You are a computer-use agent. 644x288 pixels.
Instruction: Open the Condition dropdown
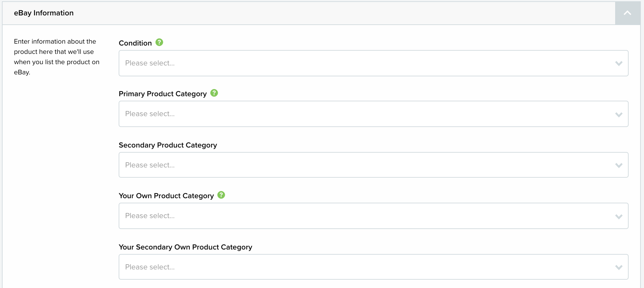coord(373,63)
